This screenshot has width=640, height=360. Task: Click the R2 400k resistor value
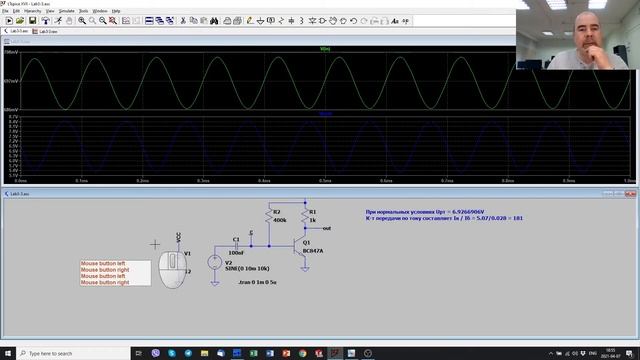tap(280, 220)
